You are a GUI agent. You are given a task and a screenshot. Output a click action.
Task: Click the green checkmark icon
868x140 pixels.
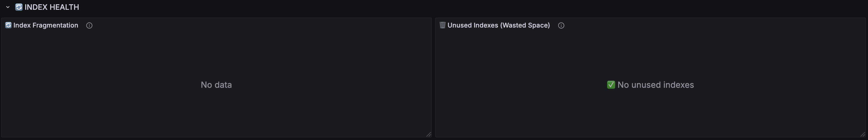(x=611, y=85)
